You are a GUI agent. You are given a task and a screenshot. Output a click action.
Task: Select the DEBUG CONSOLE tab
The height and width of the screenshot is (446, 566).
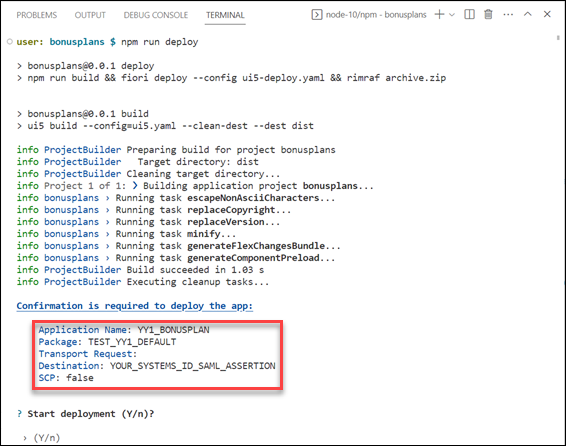156,15
